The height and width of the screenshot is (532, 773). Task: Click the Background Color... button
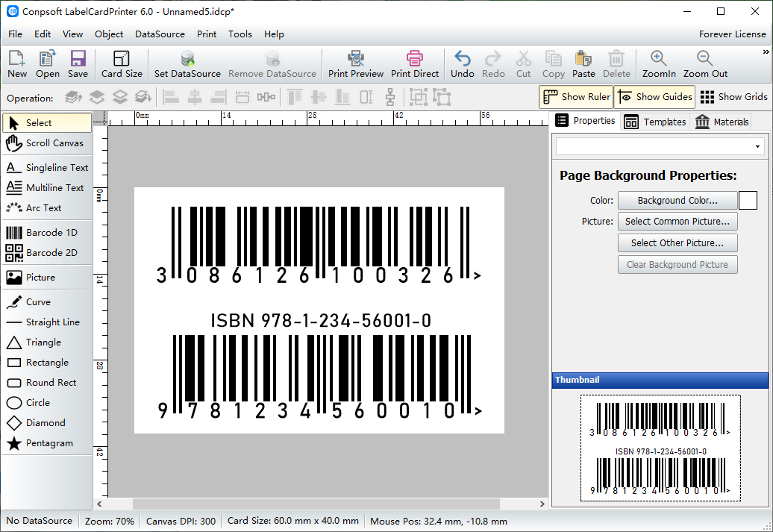(x=677, y=201)
